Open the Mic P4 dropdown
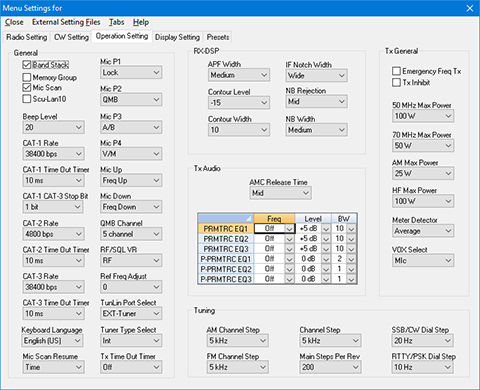Image resolution: width=480 pixels, height=390 pixels. coord(131,154)
